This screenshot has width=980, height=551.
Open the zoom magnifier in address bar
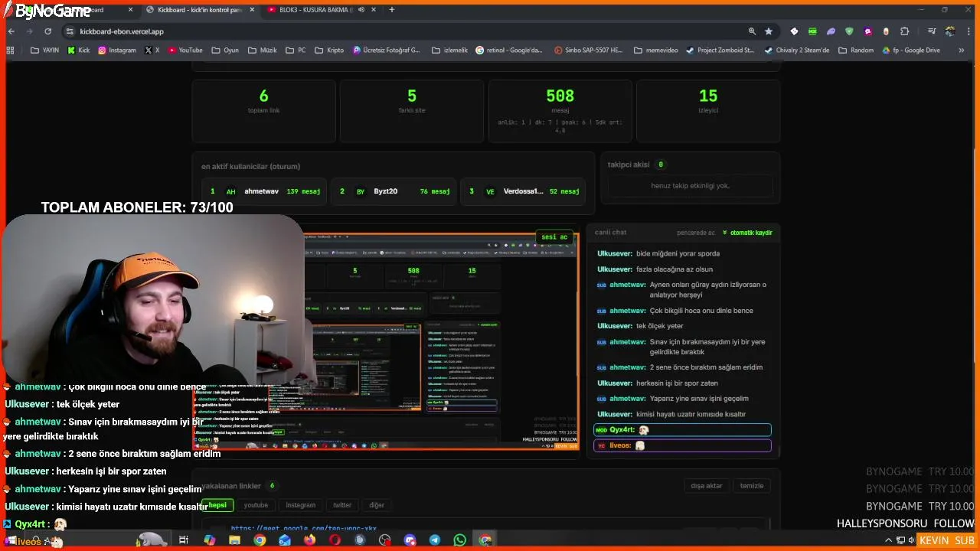752,31
